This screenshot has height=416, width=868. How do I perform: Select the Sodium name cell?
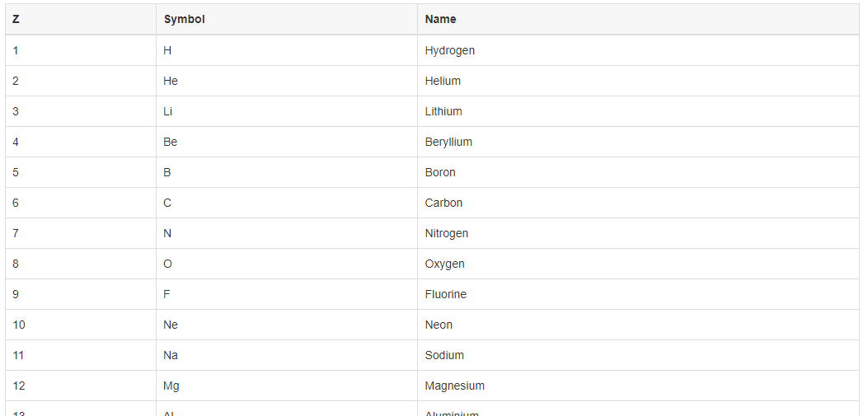(444, 355)
